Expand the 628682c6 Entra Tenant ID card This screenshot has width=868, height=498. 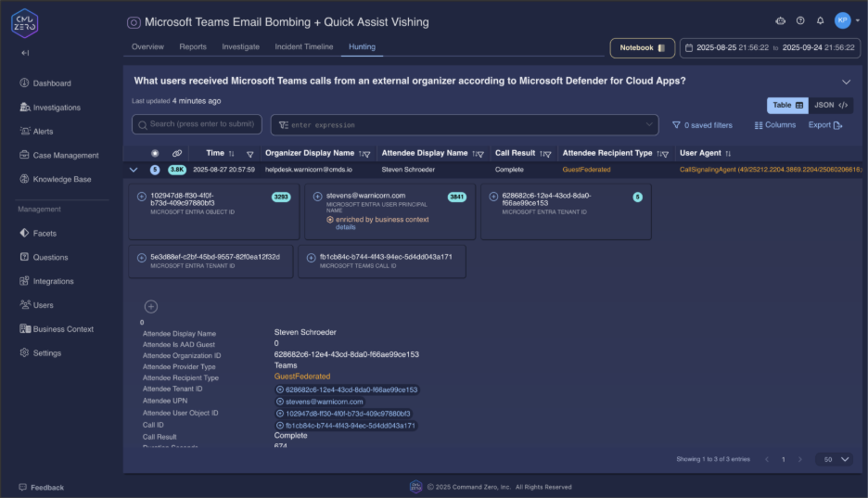click(493, 197)
